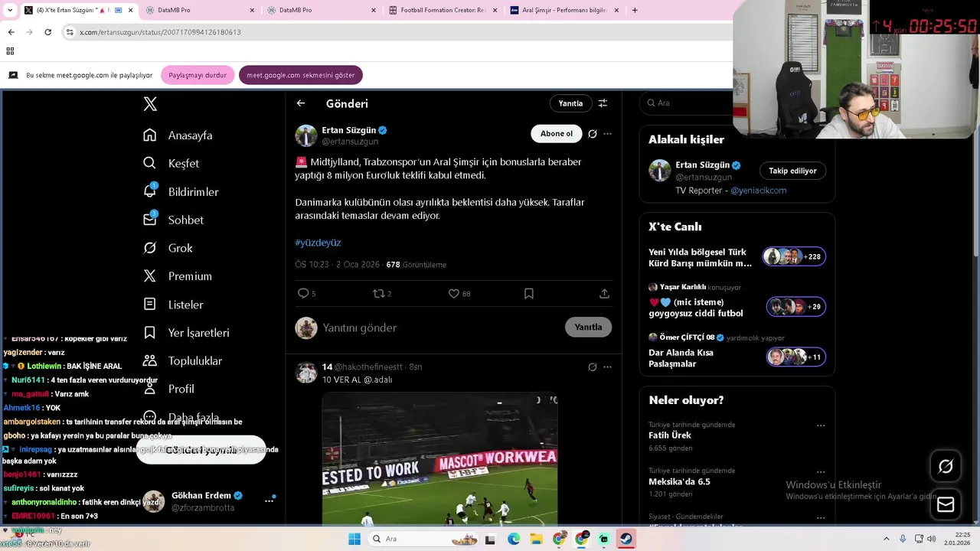This screenshot has width=980, height=551.
Task: Open more options for Fatih Ürek trend
Action: coord(820,425)
